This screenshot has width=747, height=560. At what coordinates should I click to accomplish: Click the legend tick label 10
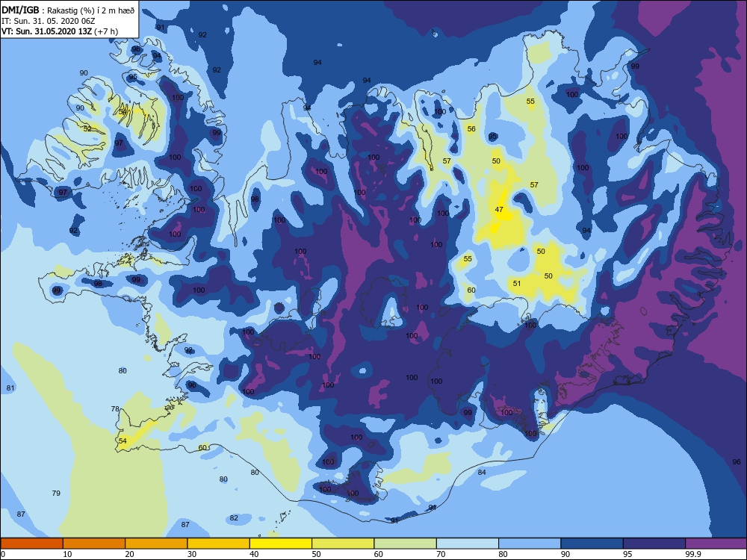coord(68,554)
